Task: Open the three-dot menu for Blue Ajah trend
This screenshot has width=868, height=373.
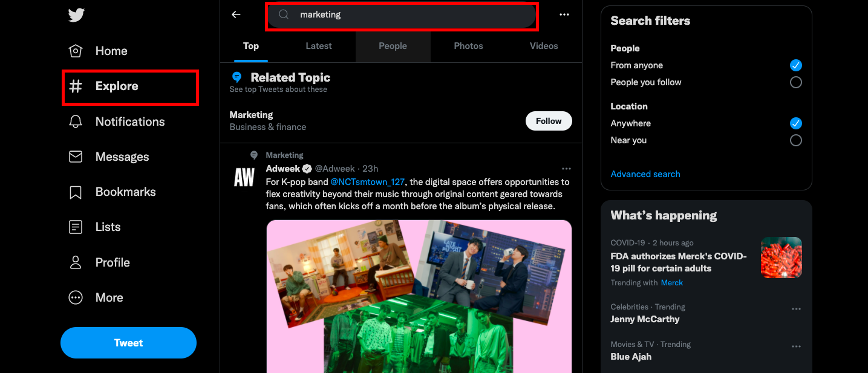Action: [796, 346]
